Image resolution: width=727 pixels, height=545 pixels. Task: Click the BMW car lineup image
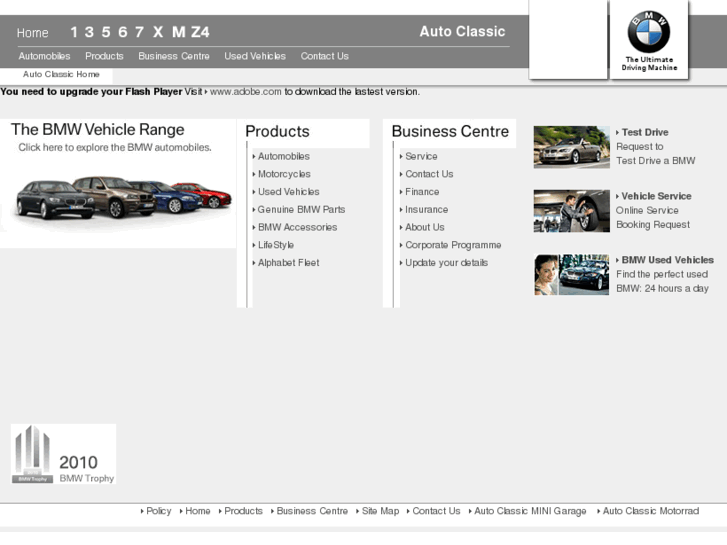pos(124,198)
